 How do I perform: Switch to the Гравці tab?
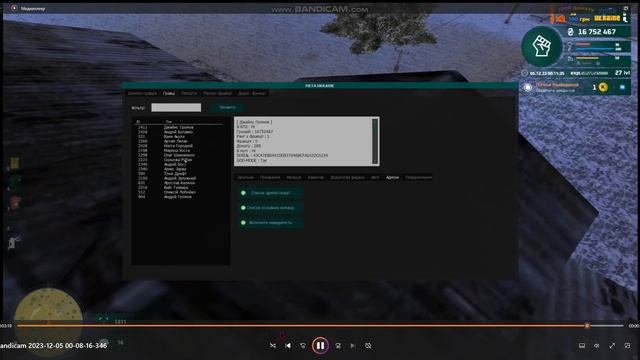point(169,93)
